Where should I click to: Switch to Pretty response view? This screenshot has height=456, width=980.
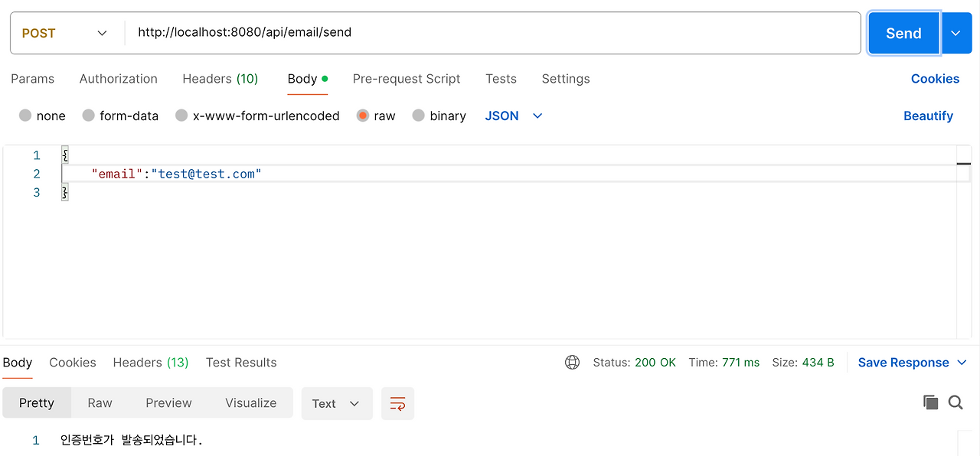(37, 403)
